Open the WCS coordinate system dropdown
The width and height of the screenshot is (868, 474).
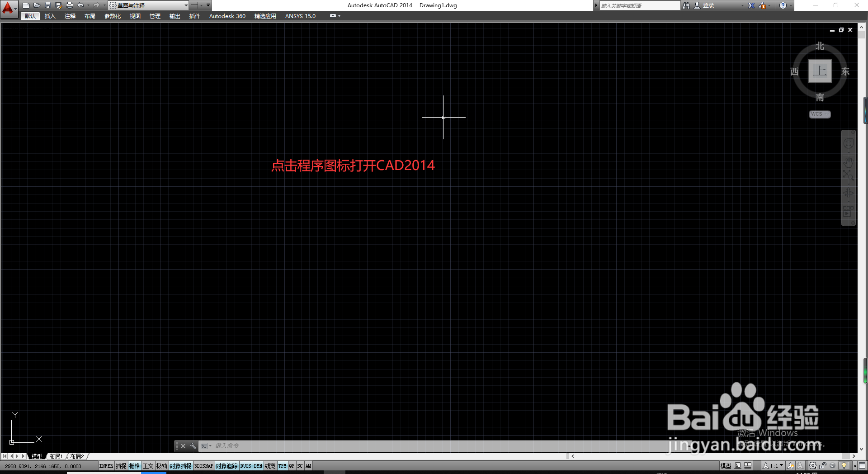point(820,114)
